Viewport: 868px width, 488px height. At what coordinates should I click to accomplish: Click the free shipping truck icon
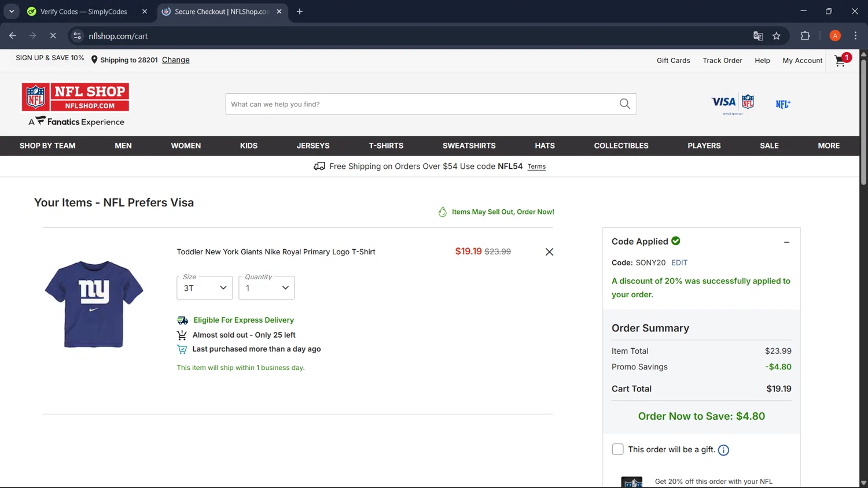tap(319, 166)
